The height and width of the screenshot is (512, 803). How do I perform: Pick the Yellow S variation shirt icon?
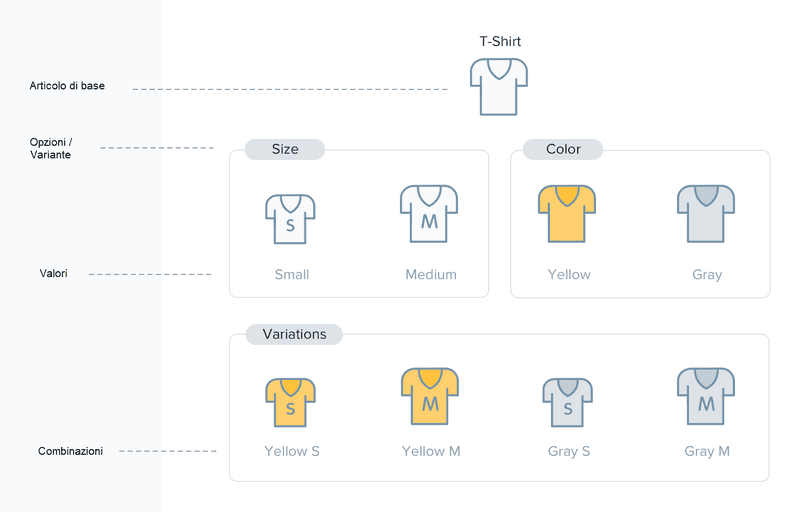point(290,402)
